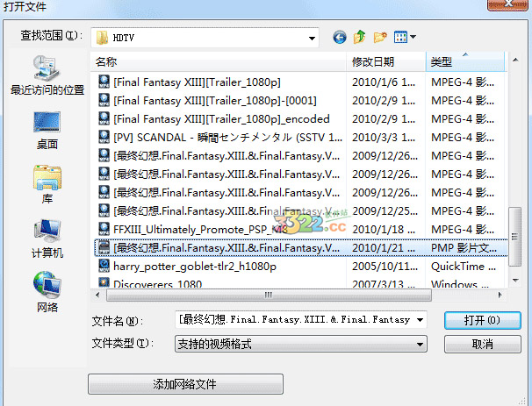The height and width of the screenshot is (406, 532).
Task: Sort by 类型 column header
Action: pos(464,61)
